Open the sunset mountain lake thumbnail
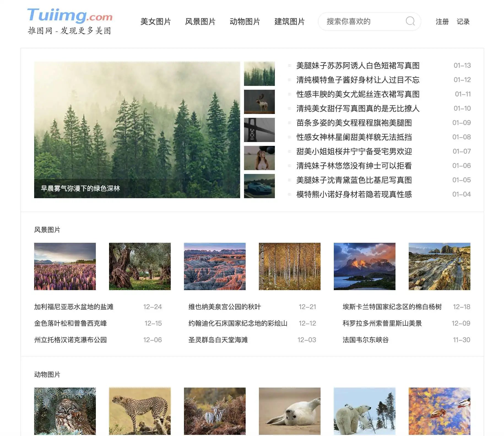This screenshot has height=436, width=504. point(365,266)
